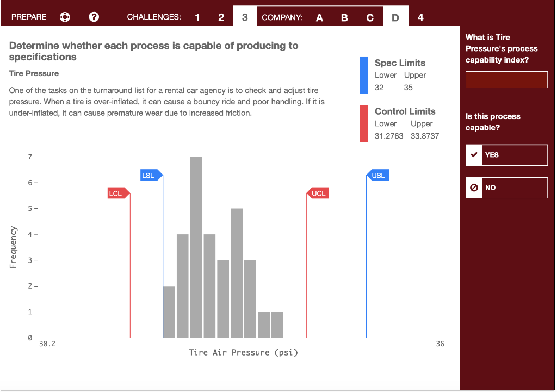Click the prohibited circle icon on NO
557x392 pixels.
point(474,188)
